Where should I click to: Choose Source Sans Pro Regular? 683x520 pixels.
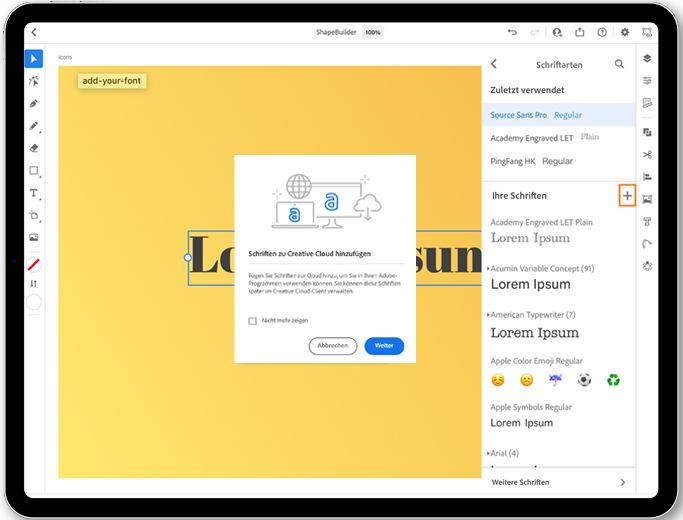[559, 115]
